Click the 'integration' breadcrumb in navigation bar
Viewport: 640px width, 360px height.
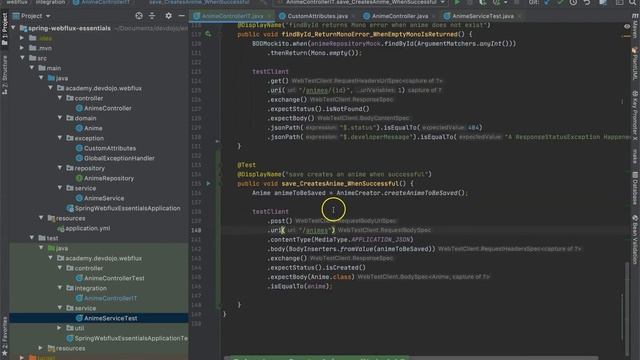[50, 2]
